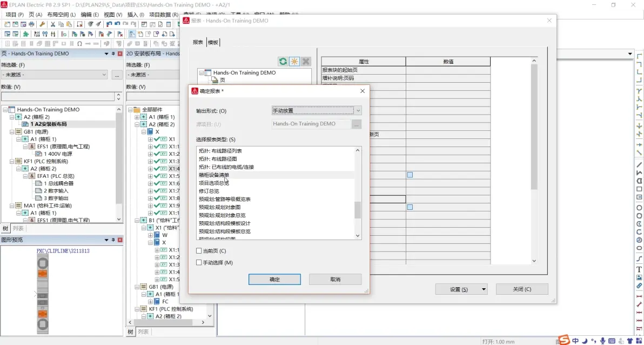Enable the 当前页 checkbox
The image size is (644, 345).
pyautogui.click(x=199, y=251)
